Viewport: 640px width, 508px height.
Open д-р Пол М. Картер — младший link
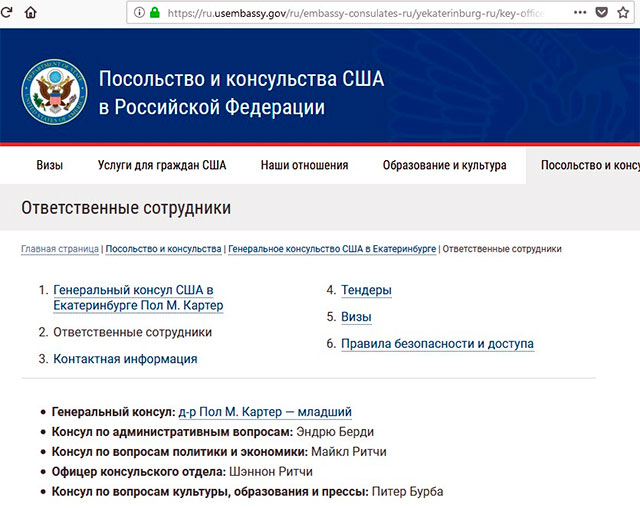[x=265, y=412]
